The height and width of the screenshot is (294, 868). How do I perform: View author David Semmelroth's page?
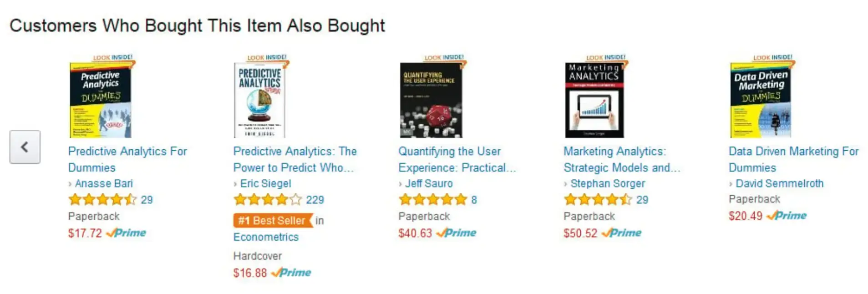(x=779, y=183)
